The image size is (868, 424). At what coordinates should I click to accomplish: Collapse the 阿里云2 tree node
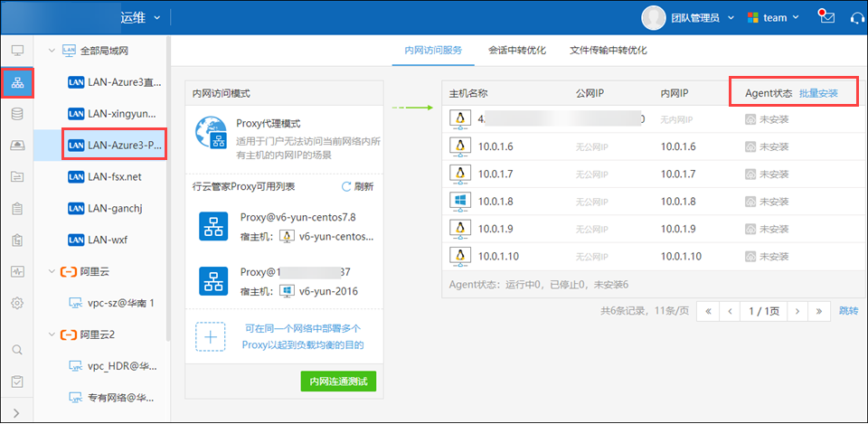point(51,334)
